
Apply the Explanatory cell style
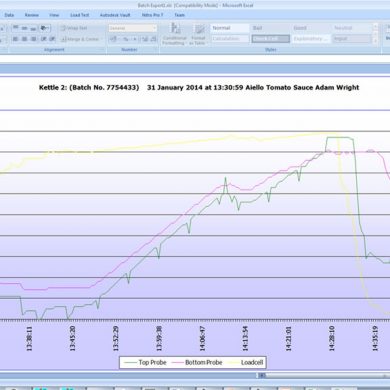tap(311, 39)
